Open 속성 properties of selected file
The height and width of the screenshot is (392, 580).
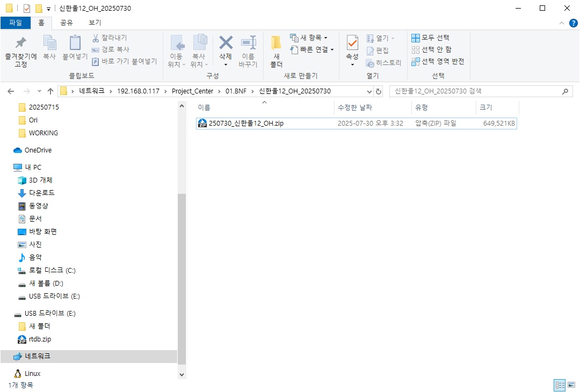[x=352, y=43]
